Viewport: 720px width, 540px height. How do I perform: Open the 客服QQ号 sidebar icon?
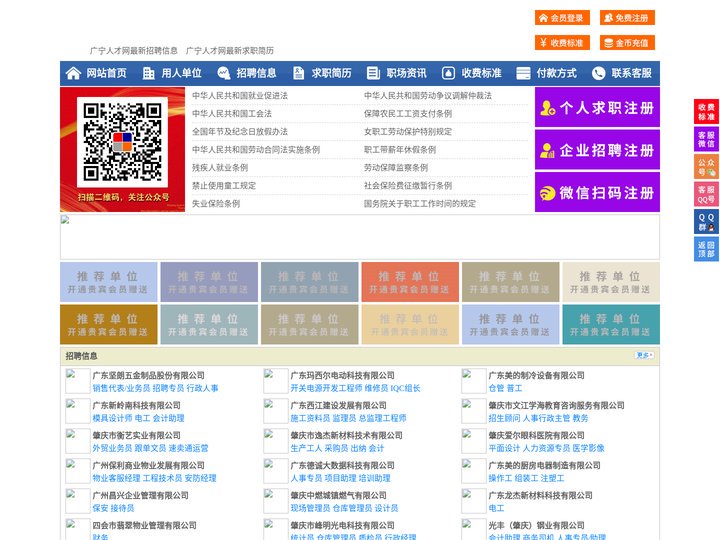tap(706, 194)
